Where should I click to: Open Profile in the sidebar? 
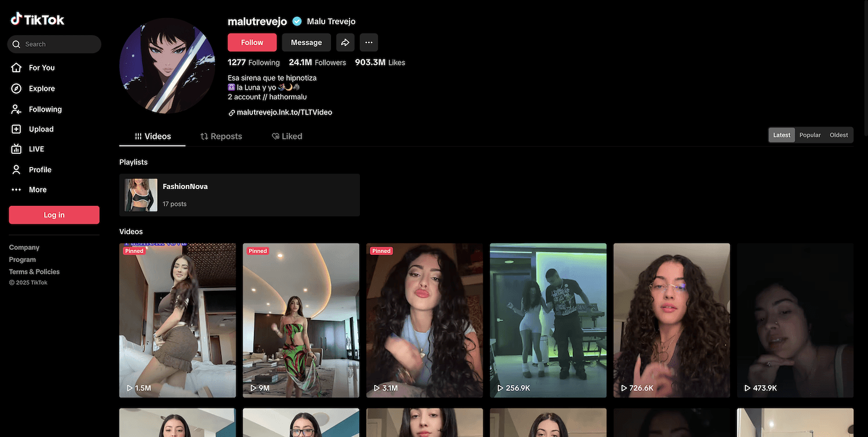coord(40,169)
